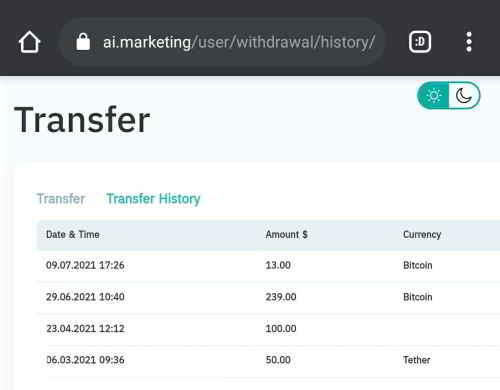Click the Currency column header
This screenshot has height=390, width=500.
[422, 235]
